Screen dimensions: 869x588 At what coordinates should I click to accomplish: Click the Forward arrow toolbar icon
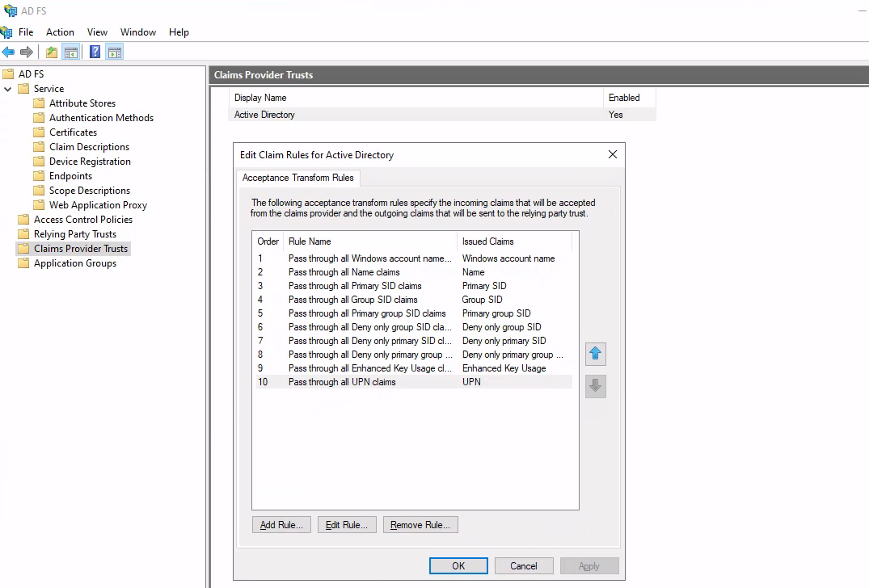pyautogui.click(x=27, y=52)
